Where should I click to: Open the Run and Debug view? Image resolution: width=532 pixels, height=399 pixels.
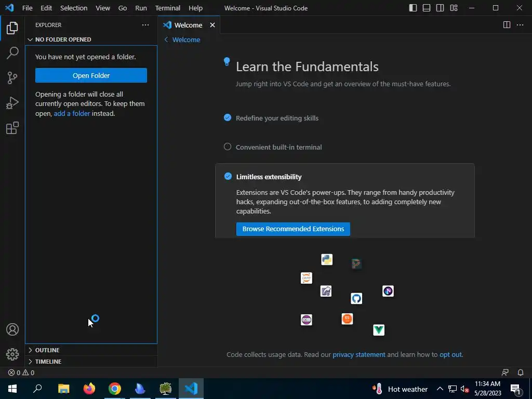12,103
